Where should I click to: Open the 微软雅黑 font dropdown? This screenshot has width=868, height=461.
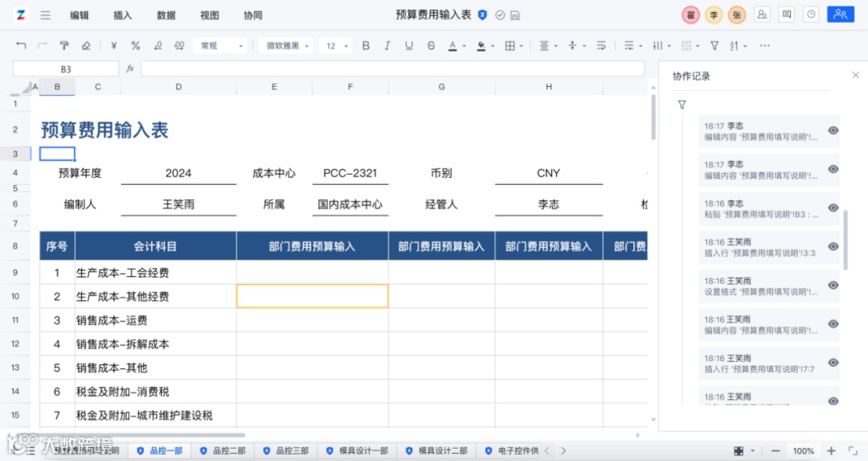[x=286, y=46]
